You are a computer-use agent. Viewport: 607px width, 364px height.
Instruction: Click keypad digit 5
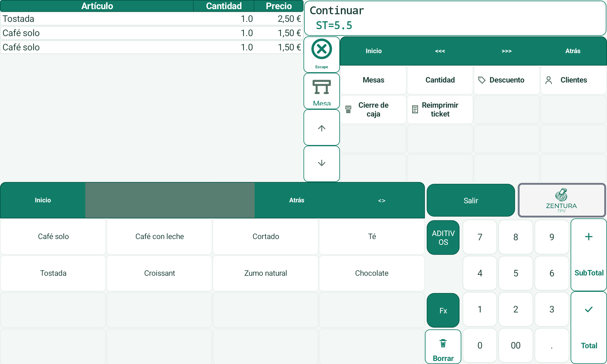516,273
